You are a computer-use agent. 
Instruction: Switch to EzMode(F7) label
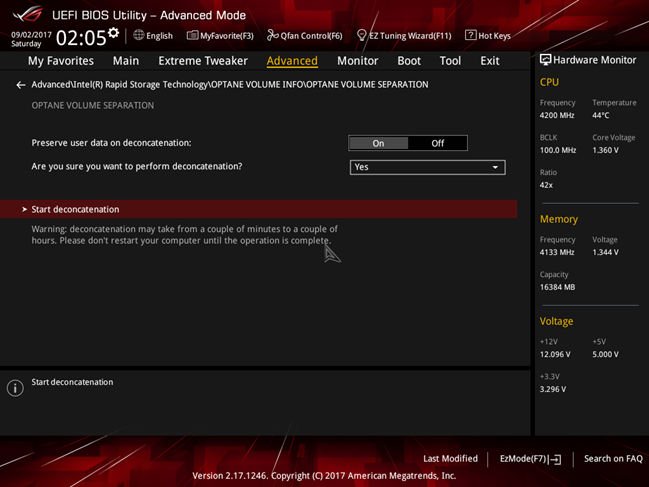click(x=525, y=459)
